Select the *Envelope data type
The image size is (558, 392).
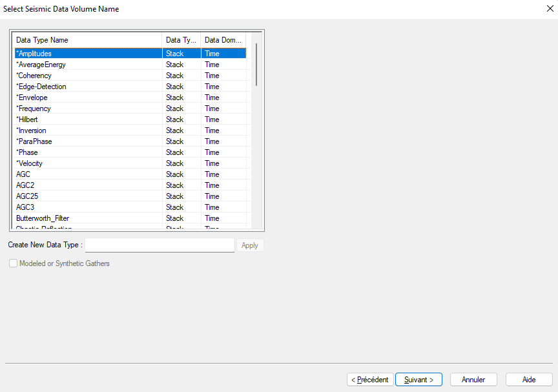[32, 98]
